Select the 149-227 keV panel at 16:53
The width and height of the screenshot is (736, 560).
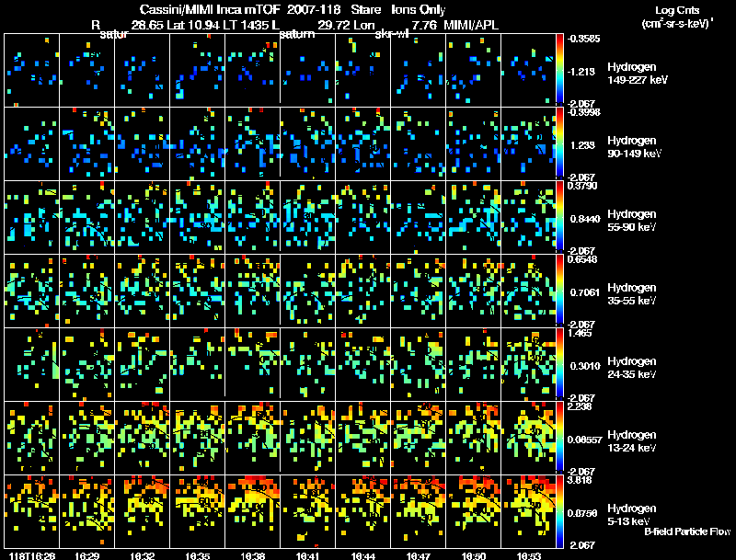(x=528, y=70)
